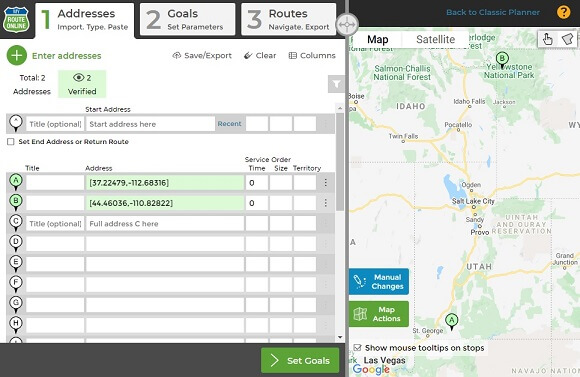
Task: Click the Set Goals button
Action: coord(300,360)
